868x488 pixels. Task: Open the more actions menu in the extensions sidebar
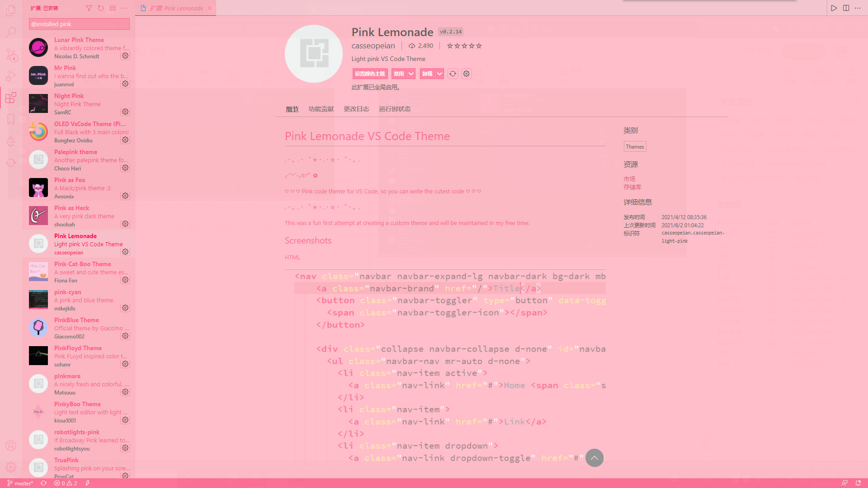[x=124, y=8]
